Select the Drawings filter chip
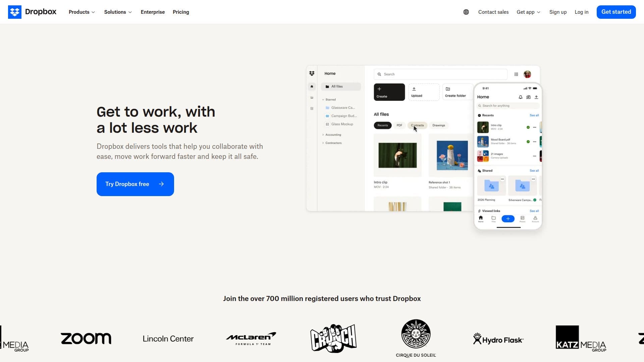644x362 pixels. pyautogui.click(x=439, y=125)
